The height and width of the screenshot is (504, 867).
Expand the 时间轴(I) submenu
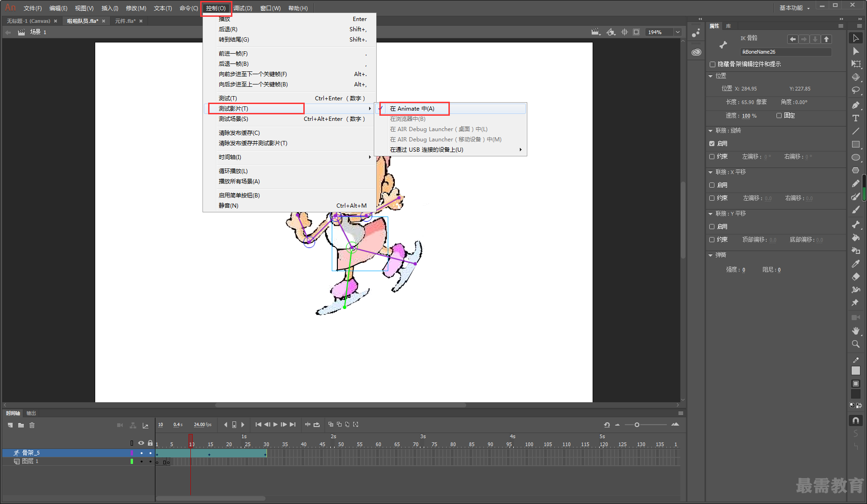click(x=290, y=157)
